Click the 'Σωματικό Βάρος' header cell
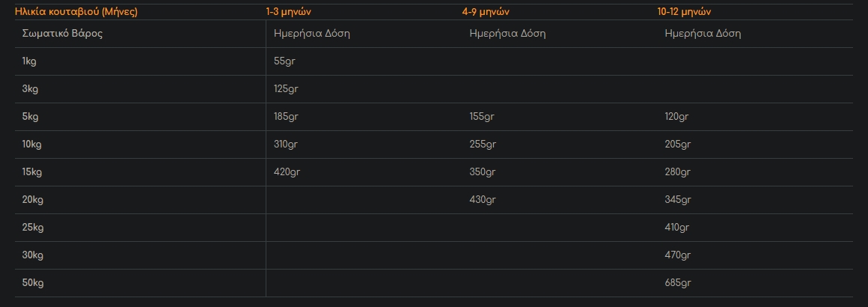This screenshot has height=307, width=868. point(63,34)
